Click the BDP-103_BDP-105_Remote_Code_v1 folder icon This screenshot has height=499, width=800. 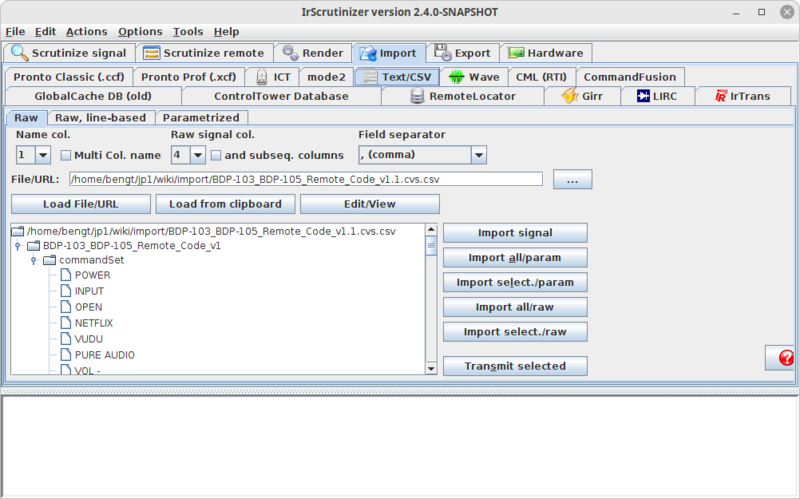click(x=34, y=246)
